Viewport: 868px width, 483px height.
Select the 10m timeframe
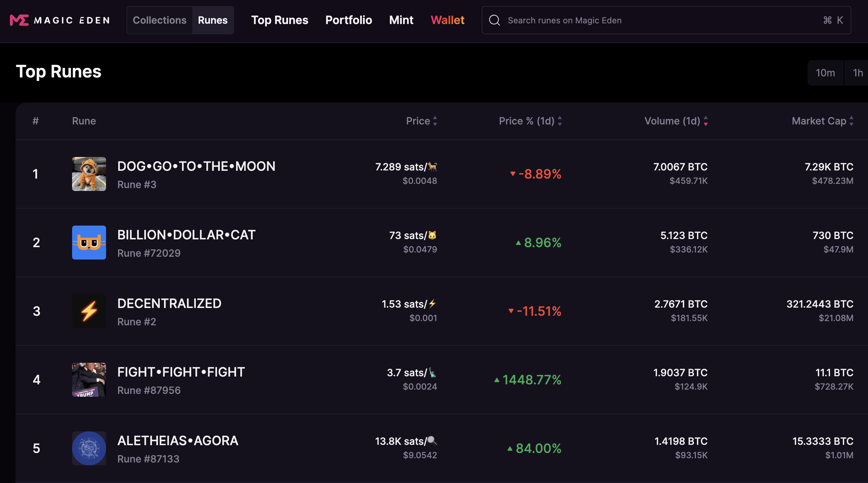825,73
